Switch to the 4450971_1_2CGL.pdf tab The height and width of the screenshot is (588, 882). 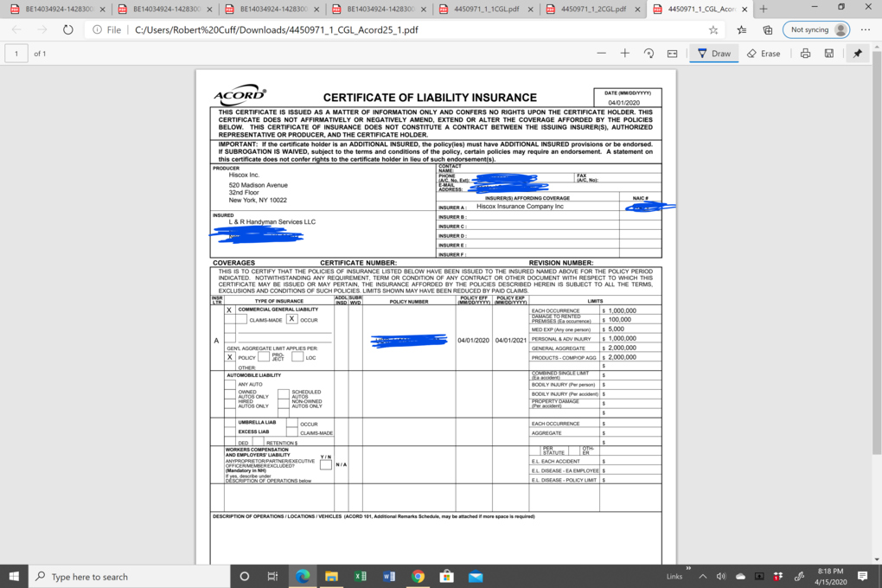(591, 9)
